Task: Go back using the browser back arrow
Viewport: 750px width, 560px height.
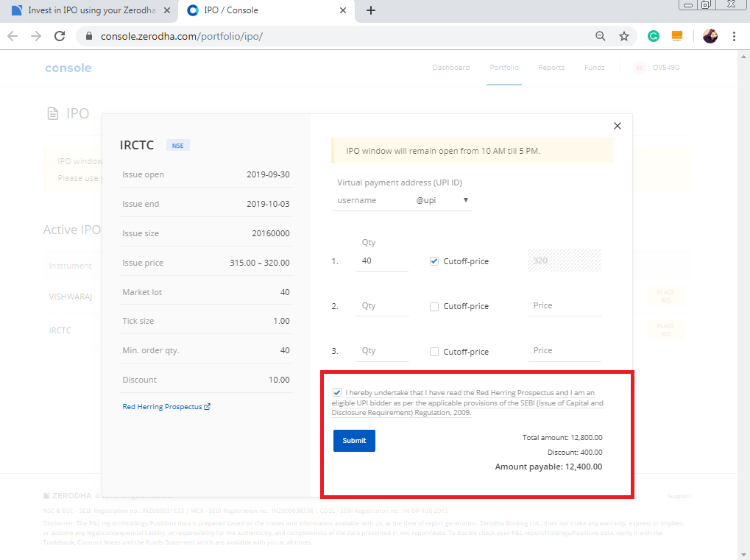Action: pos(13,36)
